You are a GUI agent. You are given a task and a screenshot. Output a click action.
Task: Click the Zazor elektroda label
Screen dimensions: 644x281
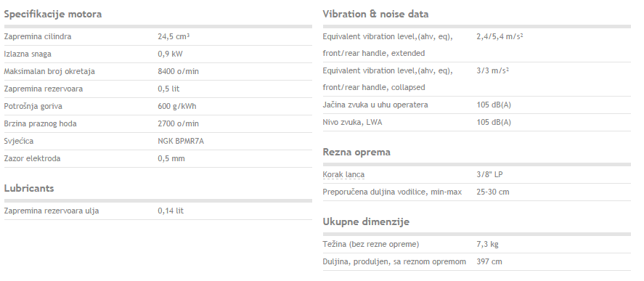pos(32,158)
